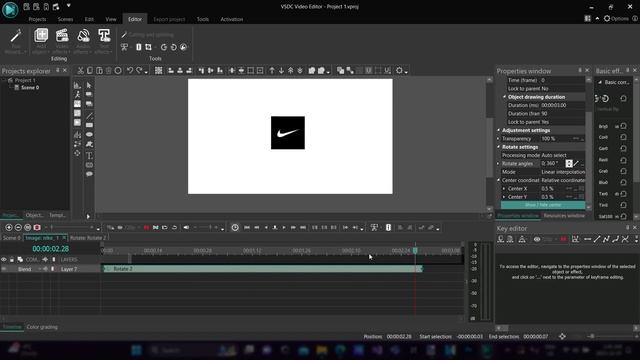The width and height of the screenshot is (640, 360).
Task: Select the Line drawing tool
Action: [89, 116]
